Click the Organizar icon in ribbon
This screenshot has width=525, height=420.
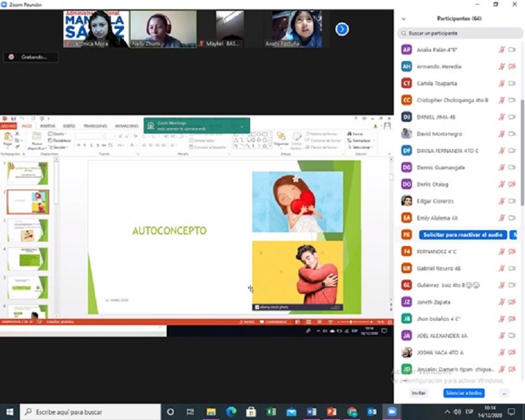pyautogui.click(x=281, y=138)
